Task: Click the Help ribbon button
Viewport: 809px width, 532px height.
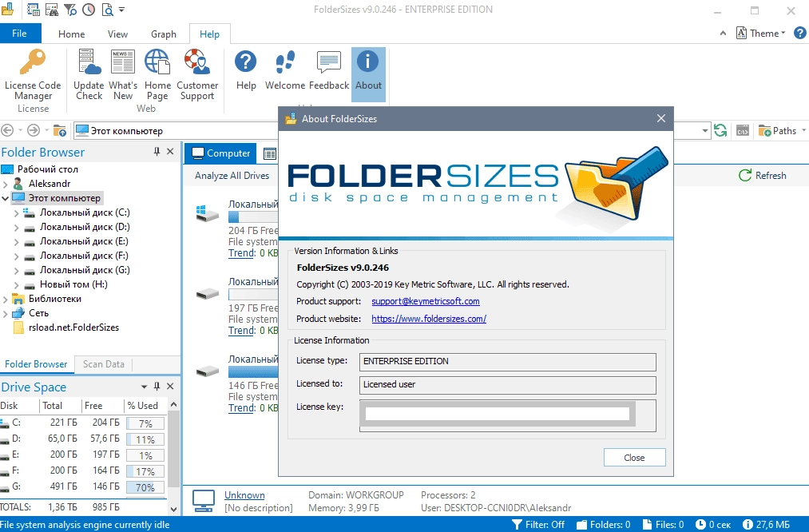Action: (246, 69)
